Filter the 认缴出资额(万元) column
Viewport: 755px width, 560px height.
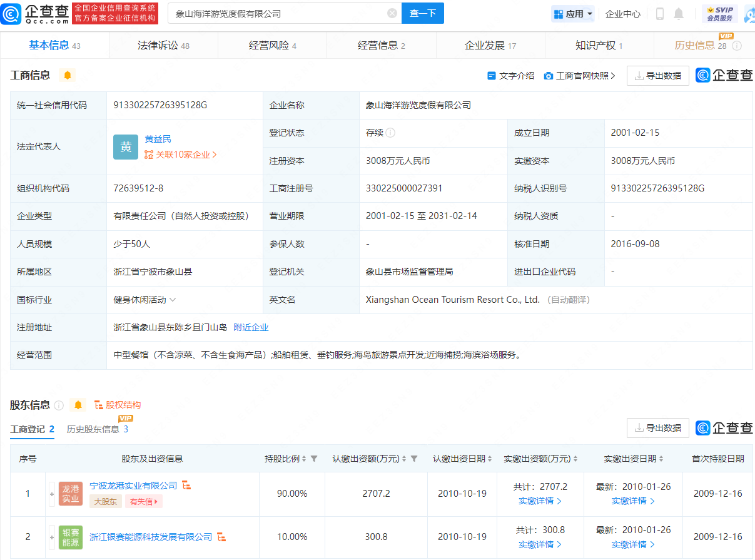(x=414, y=459)
